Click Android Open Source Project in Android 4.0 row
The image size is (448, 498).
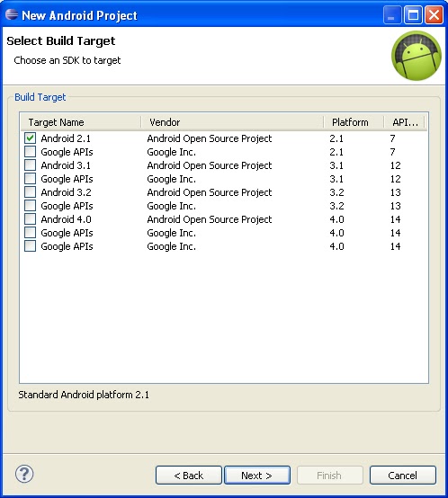coord(210,219)
